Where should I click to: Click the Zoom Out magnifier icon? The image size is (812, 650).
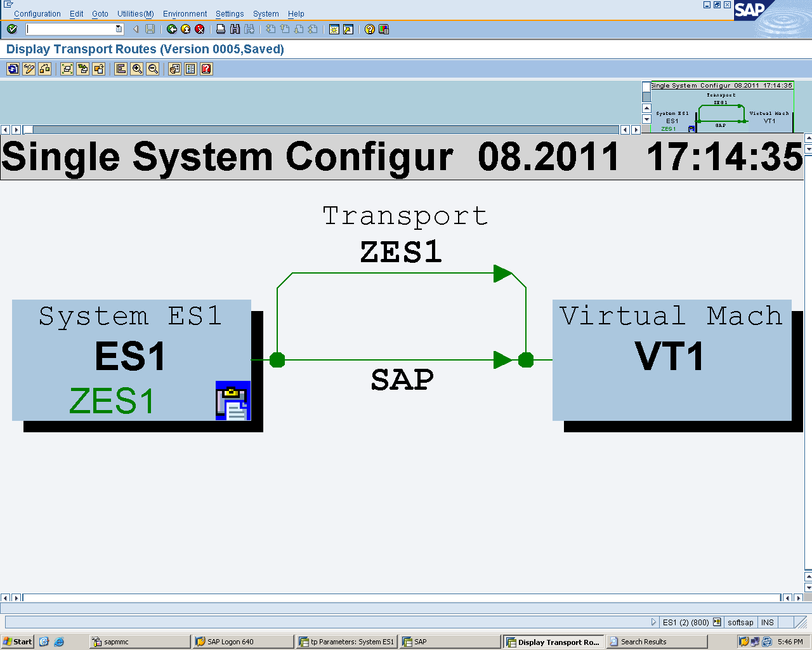tap(153, 69)
